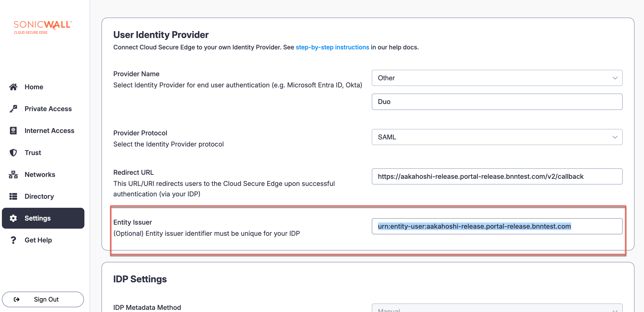The width and height of the screenshot is (644, 312).
Task: Click the Get Help question mark icon
Action: [x=13, y=240]
